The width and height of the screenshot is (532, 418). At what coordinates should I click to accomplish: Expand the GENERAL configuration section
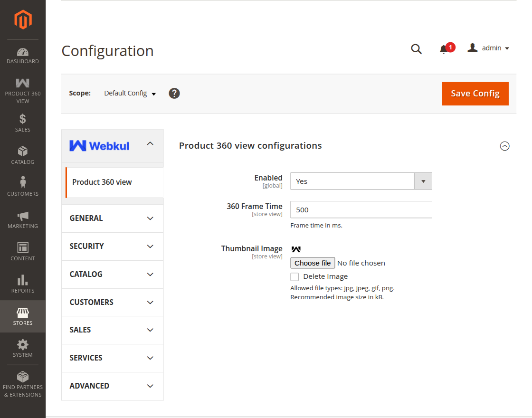(112, 218)
